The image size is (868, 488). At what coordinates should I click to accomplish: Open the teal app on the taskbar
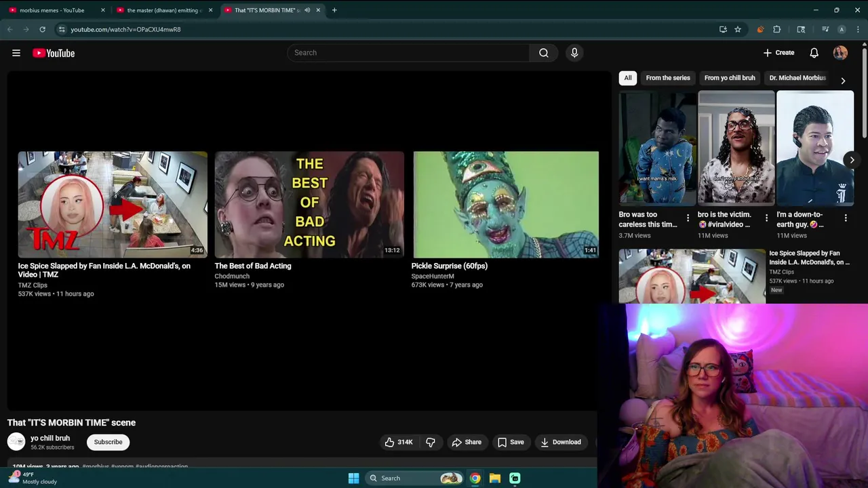[x=515, y=479]
